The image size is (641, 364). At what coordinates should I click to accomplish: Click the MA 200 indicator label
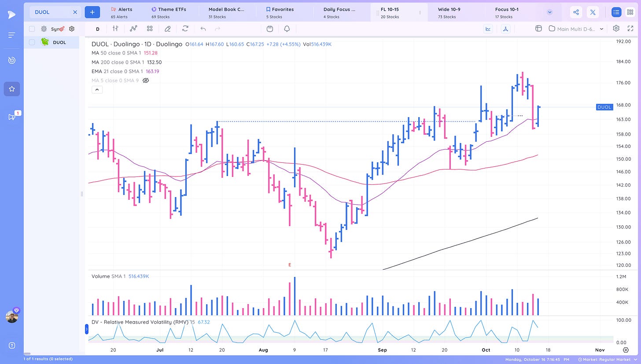[118, 62]
